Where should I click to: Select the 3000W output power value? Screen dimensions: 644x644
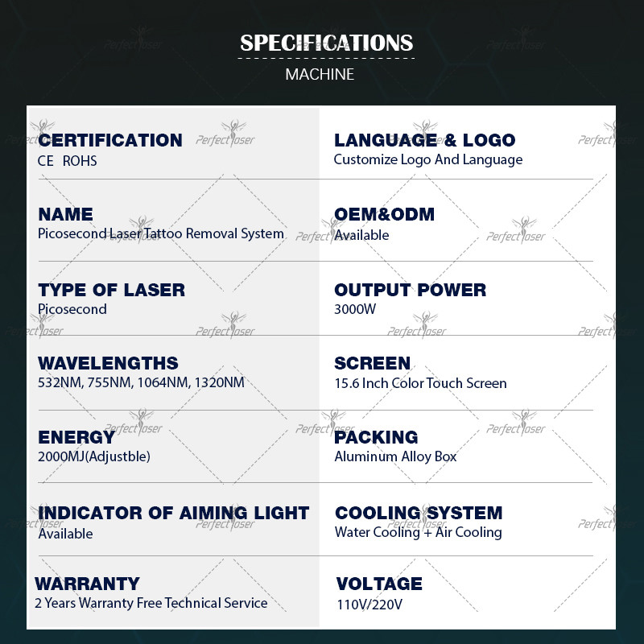coord(355,309)
